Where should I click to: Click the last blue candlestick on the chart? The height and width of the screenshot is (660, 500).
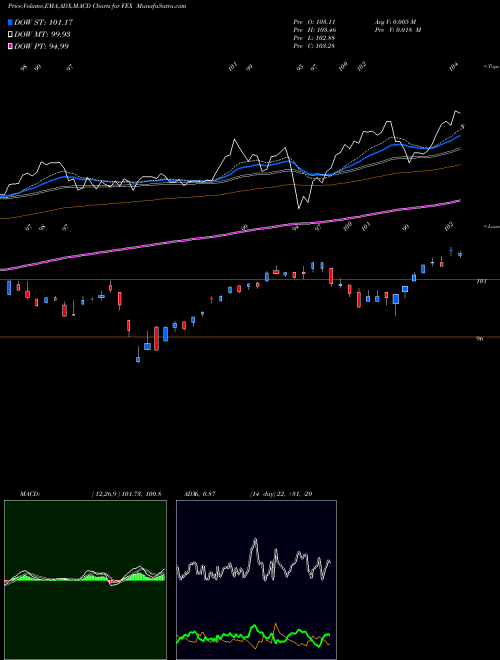pos(460,254)
